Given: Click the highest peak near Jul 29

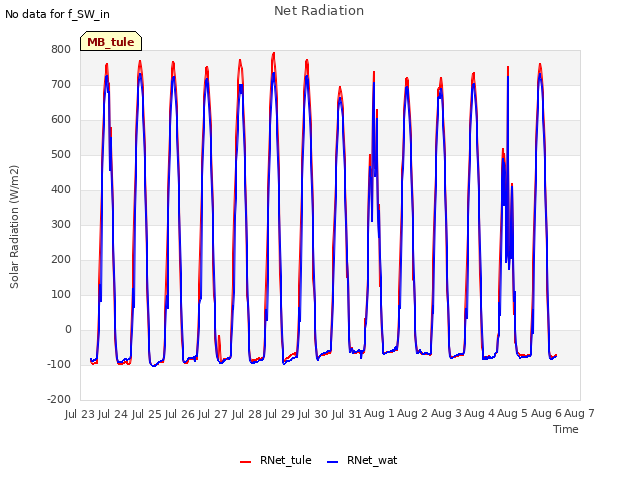Looking at the screenshot, I should coord(273,53).
